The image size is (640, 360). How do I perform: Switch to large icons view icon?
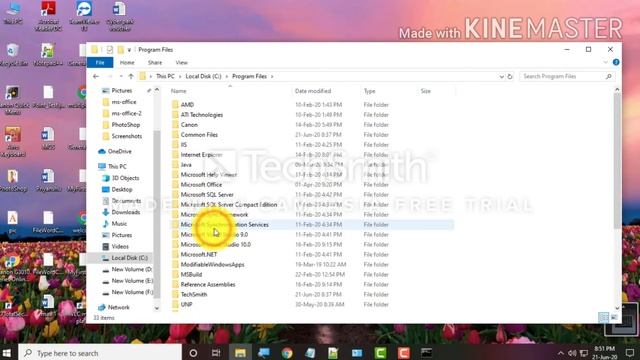click(x=613, y=317)
